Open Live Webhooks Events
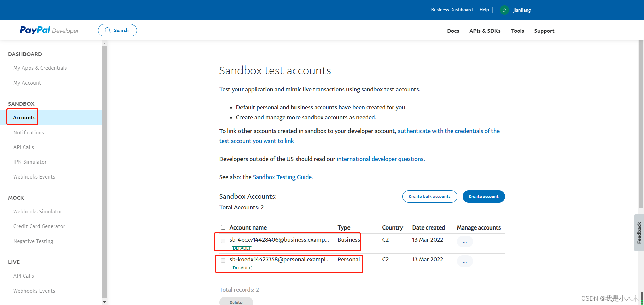 coord(34,291)
